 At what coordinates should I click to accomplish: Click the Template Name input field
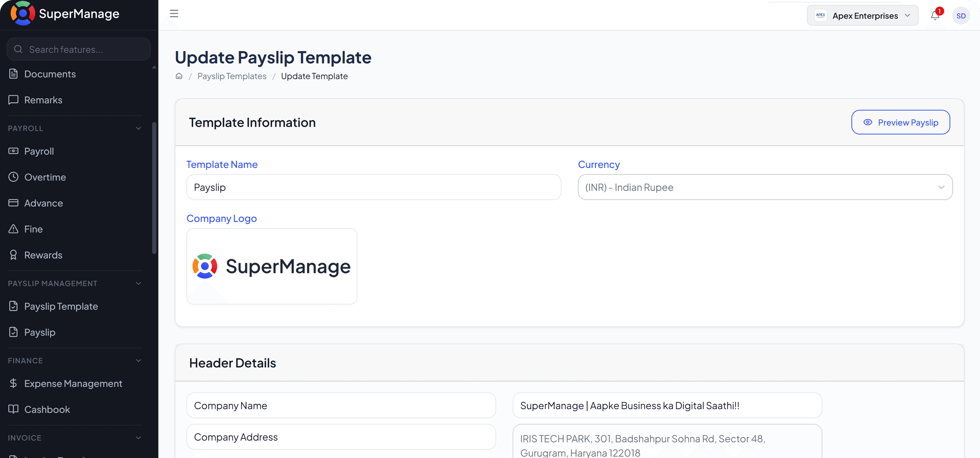point(373,187)
